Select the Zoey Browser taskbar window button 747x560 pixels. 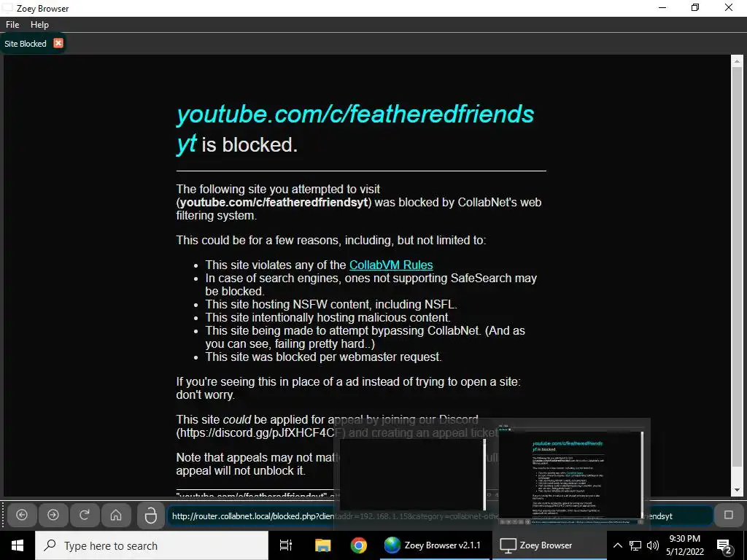549,545
